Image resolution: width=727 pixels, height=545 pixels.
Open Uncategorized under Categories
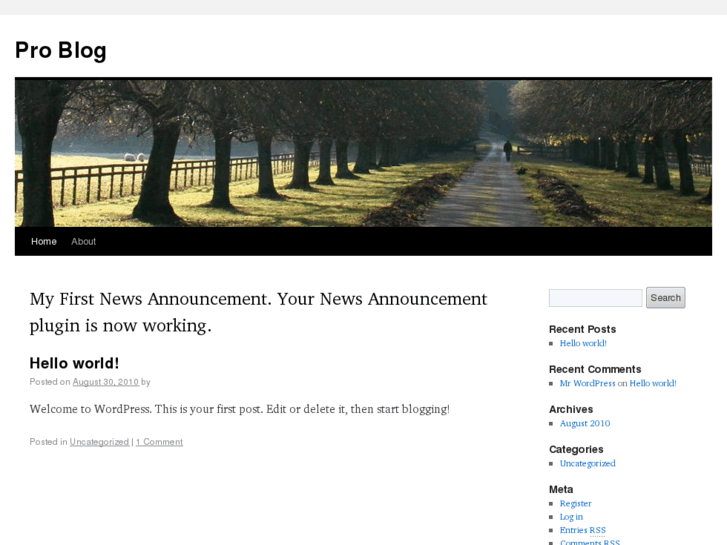(587, 463)
